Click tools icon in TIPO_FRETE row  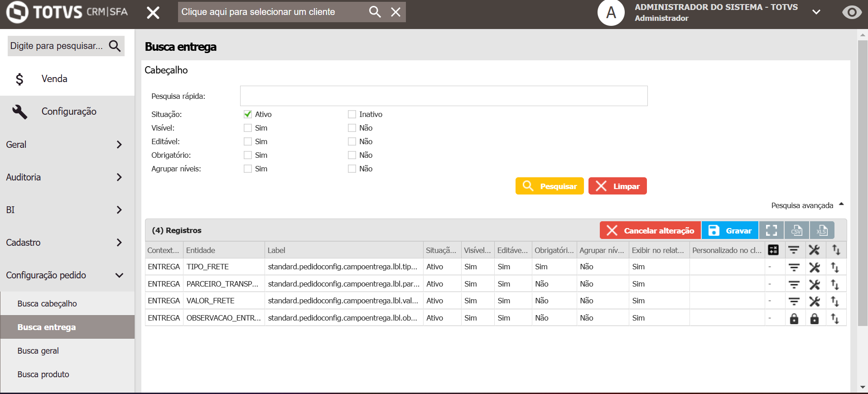(x=814, y=267)
